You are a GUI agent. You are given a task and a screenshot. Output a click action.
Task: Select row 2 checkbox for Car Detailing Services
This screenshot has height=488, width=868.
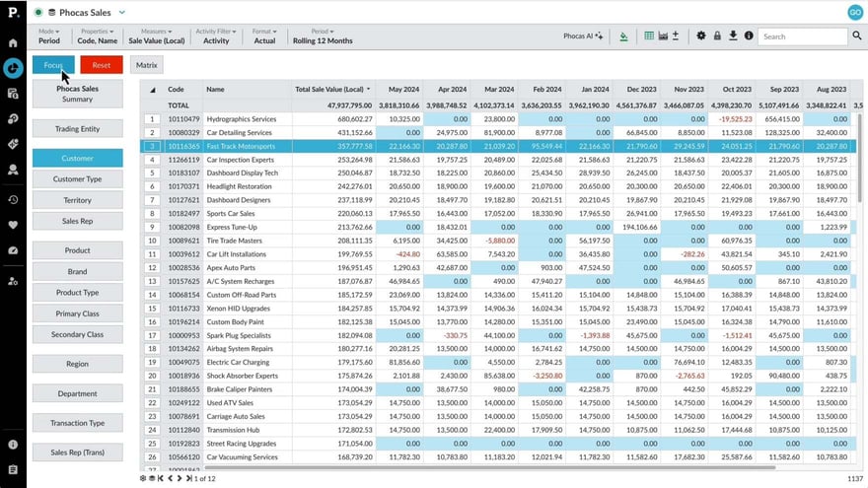click(152, 133)
